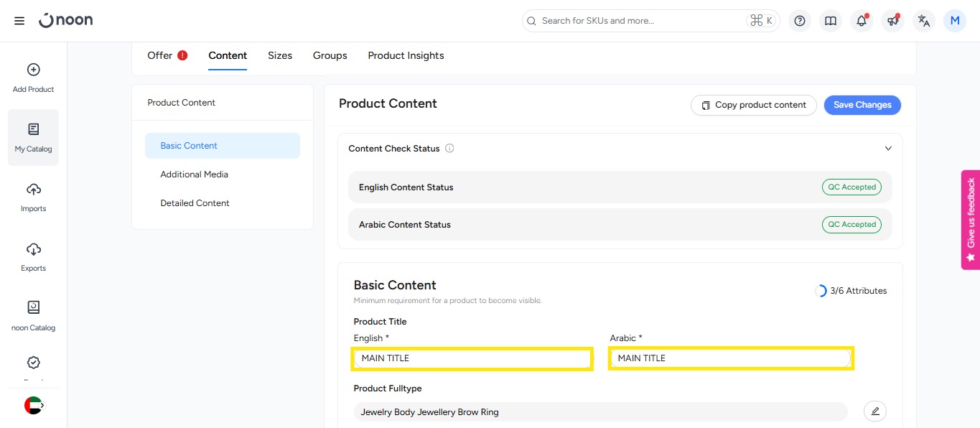The width and height of the screenshot is (980, 428).
Task: Open the guide book icon in header
Action: pyautogui.click(x=831, y=21)
